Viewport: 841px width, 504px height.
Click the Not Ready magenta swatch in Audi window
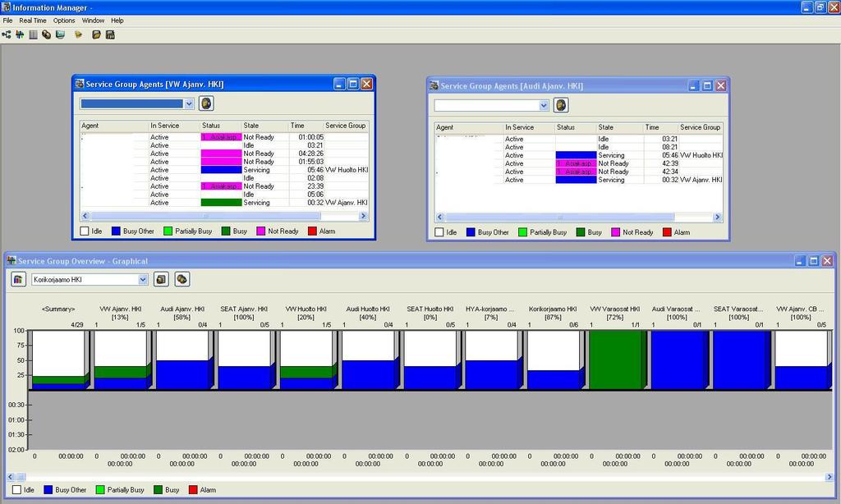coord(615,232)
